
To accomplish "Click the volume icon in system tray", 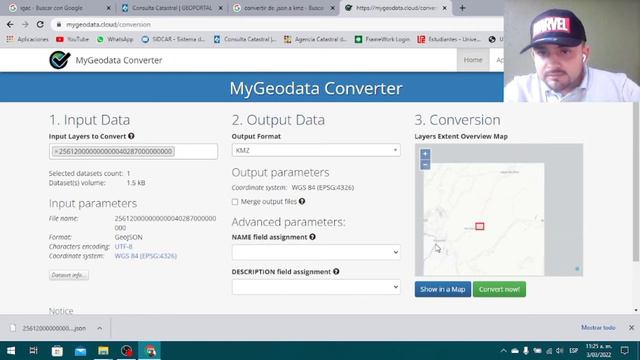I will (x=560, y=351).
